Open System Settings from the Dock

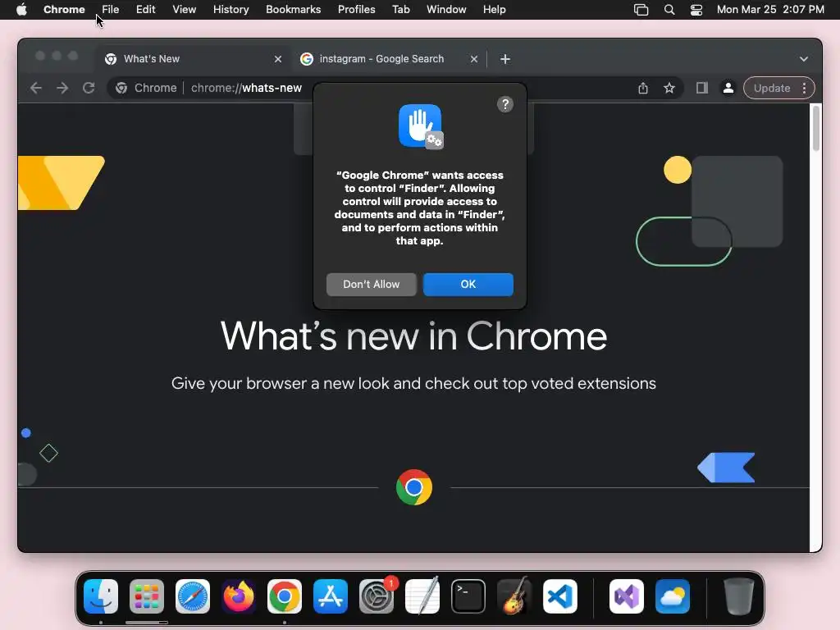coord(377,596)
